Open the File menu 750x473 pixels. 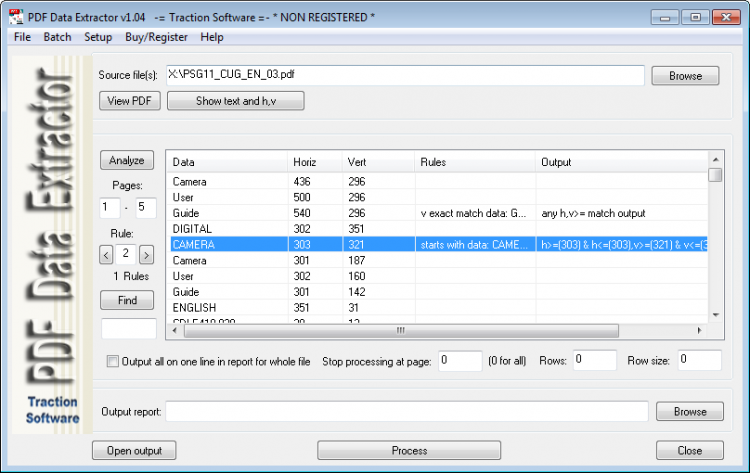coord(22,37)
